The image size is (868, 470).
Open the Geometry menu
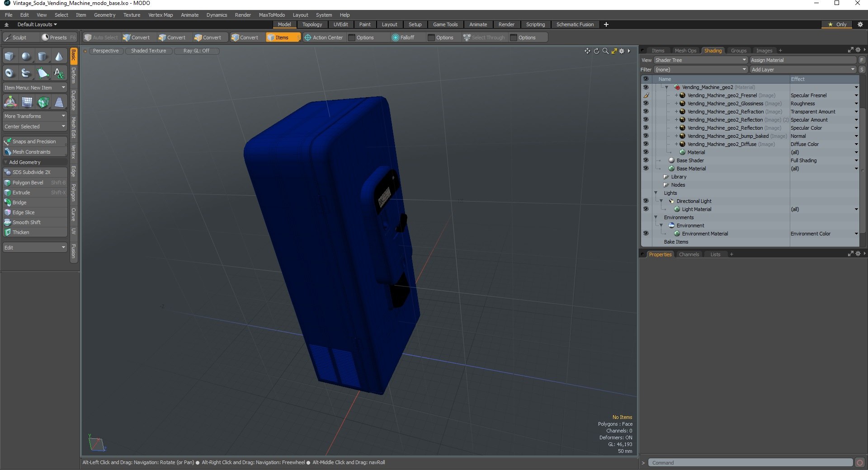point(104,15)
